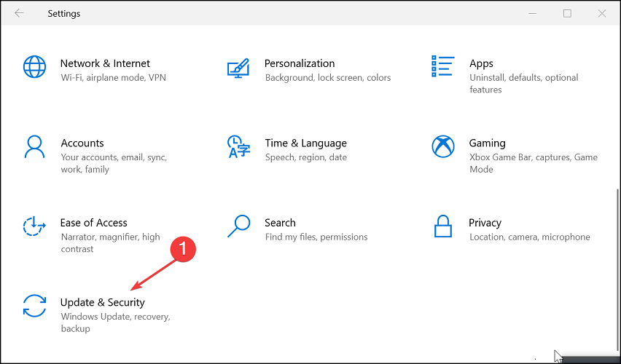621x364 pixels.
Task: Open Gaming settings category title
Action: (x=487, y=143)
